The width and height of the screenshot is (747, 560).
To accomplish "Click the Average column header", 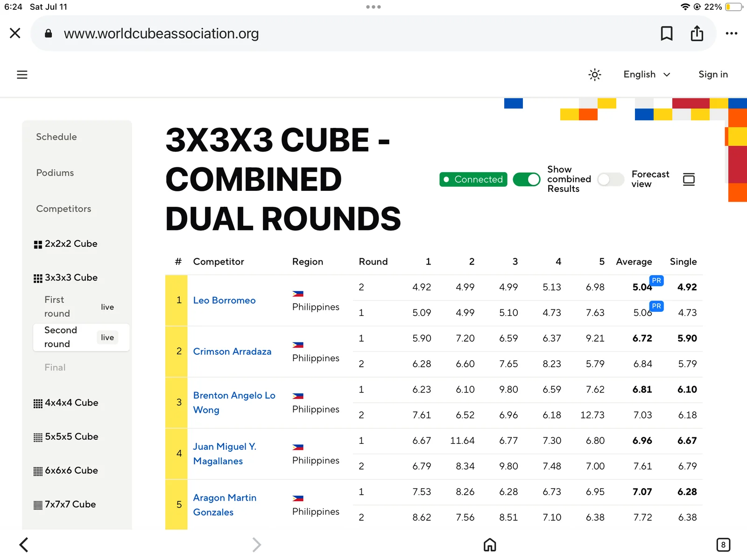I will pyautogui.click(x=634, y=262).
